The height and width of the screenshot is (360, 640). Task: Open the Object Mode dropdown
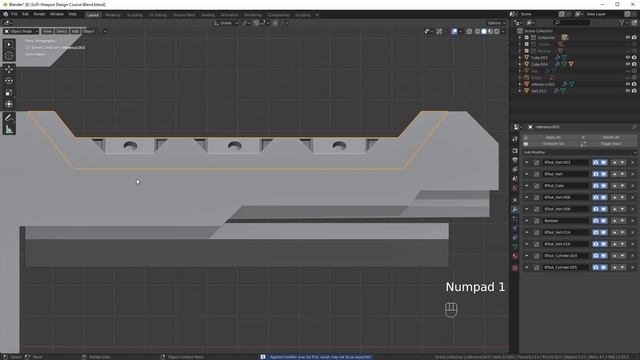point(21,31)
